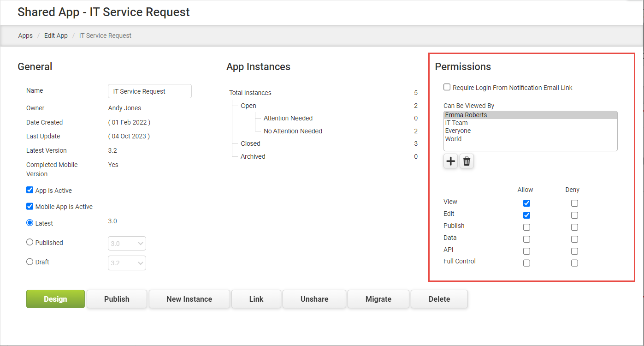Click the plus icon to add viewer
Image resolution: width=644 pixels, height=346 pixels.
tap(450, 161)
